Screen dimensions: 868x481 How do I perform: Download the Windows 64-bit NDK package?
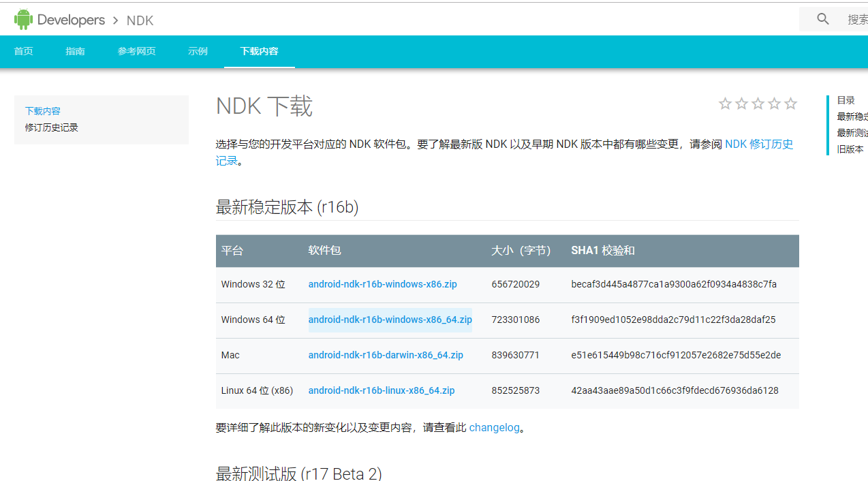(390, 320)
